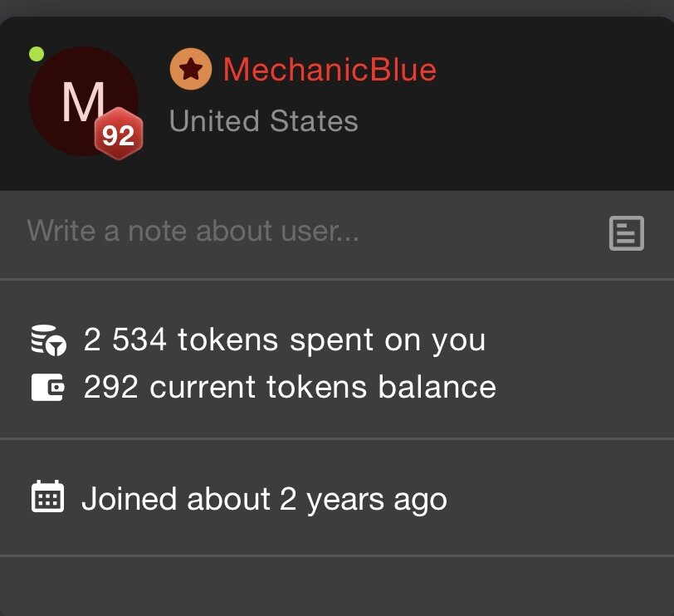Click the 2 534 token amount
The height and width of the screenshot is (616, 674).
click(x=126, y=340)
